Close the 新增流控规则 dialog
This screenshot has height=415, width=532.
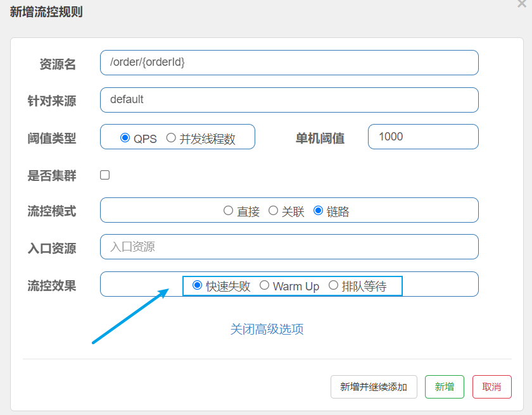pyautogui.click(x=521, y=4)
